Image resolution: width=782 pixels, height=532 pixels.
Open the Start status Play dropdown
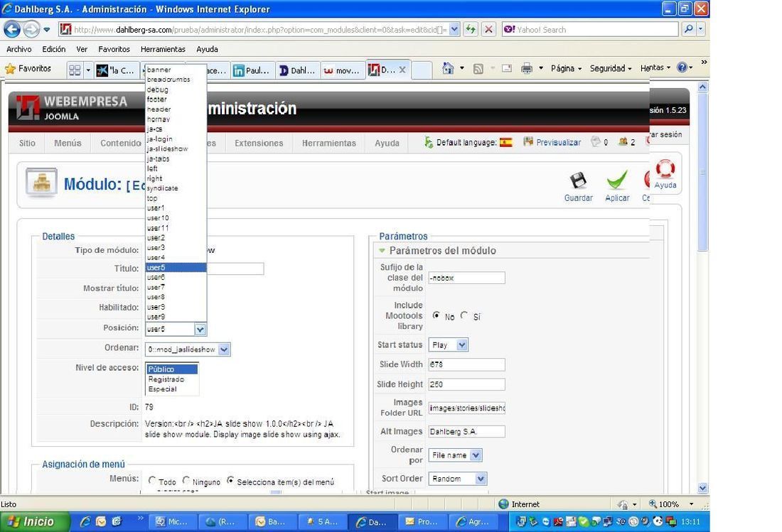(x=448, y=344)
